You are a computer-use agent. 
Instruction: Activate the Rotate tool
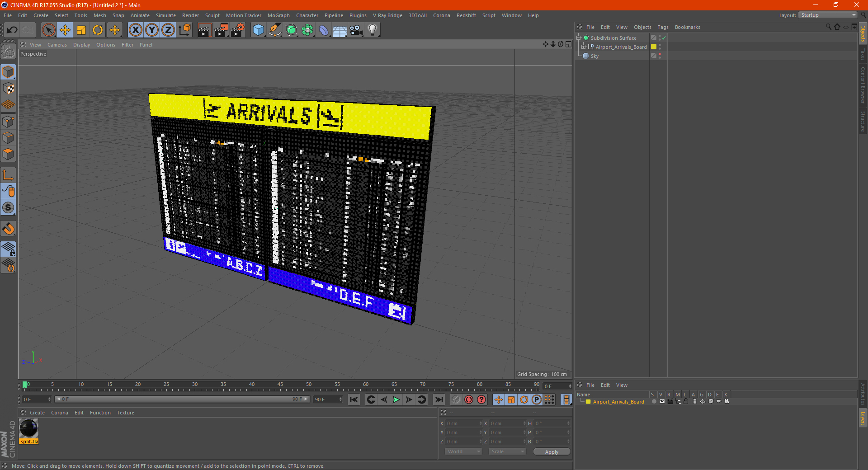click(x=98, y=30)
